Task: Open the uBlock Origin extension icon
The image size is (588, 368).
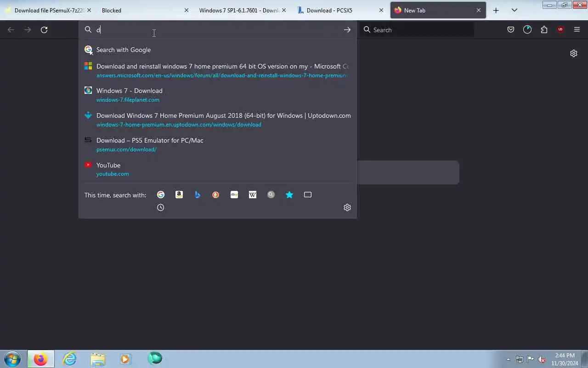Action: (560, 29)
